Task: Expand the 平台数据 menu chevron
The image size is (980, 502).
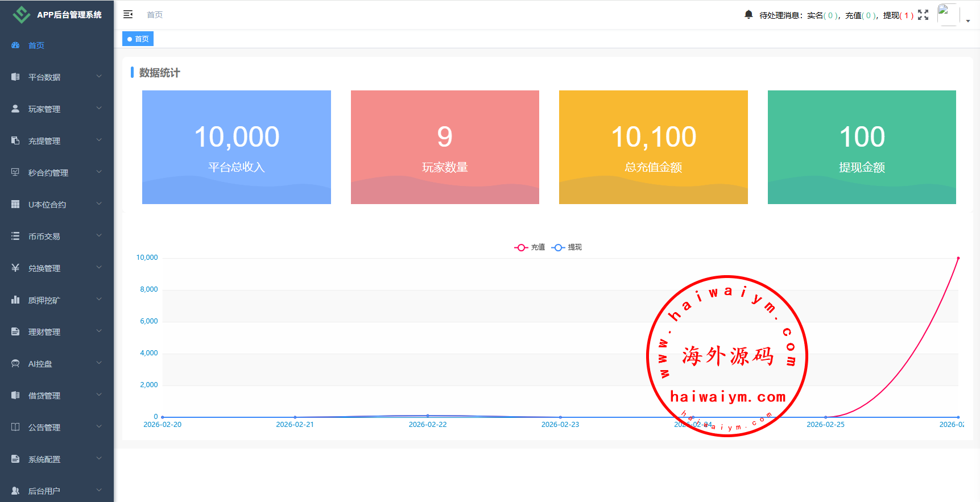Action: 99,76
